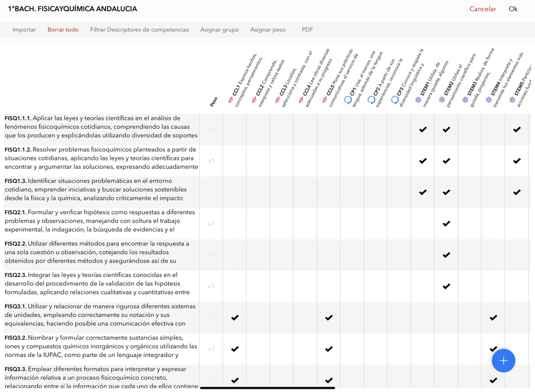Uncheck STEM4 for FISQ3.1 row
Image resolution: width=535 pixels, height=392 pixels.
493,318
